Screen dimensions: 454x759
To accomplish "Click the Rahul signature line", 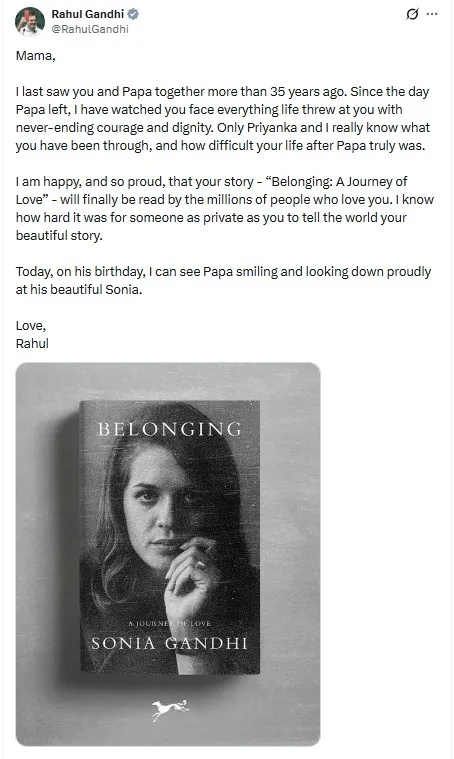I will 32,344.
